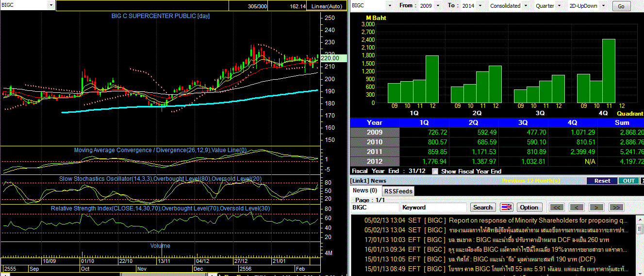The height and width of the screenshot is (276, 644).
Task: Jump to last news page (>>)
Action: [616, 207]
